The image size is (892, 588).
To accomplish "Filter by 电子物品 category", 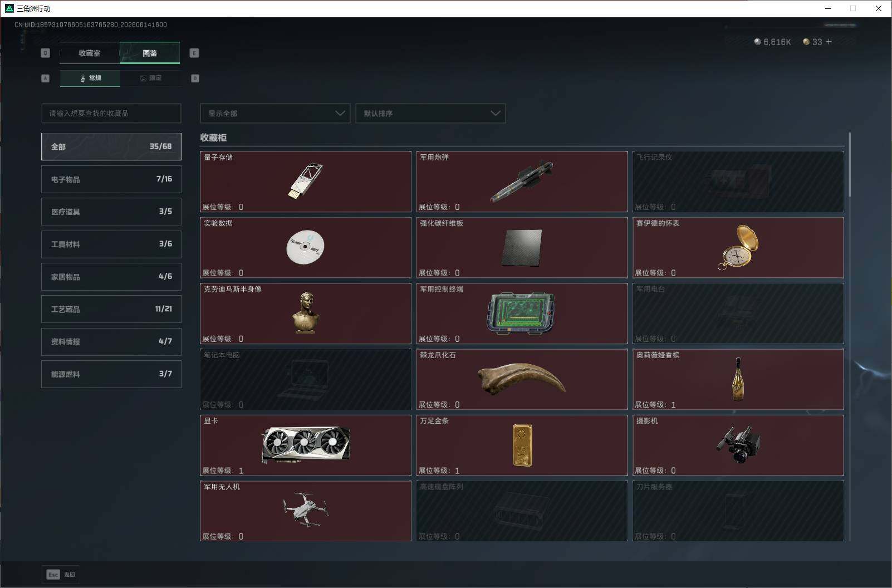I will (x=111, y=179).
